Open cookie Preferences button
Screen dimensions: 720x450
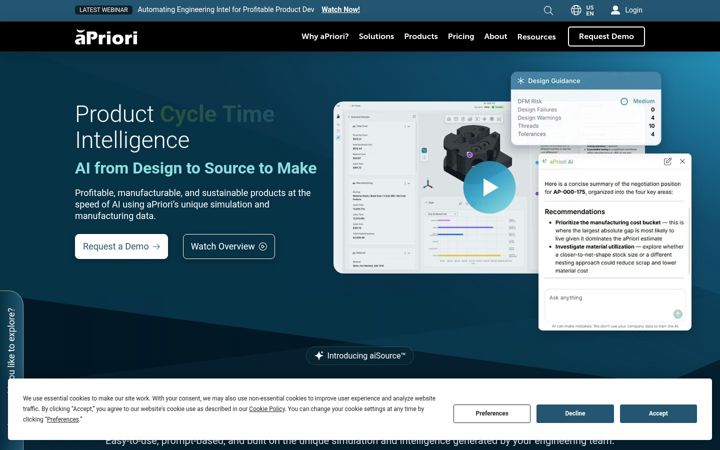coord(492,413)
